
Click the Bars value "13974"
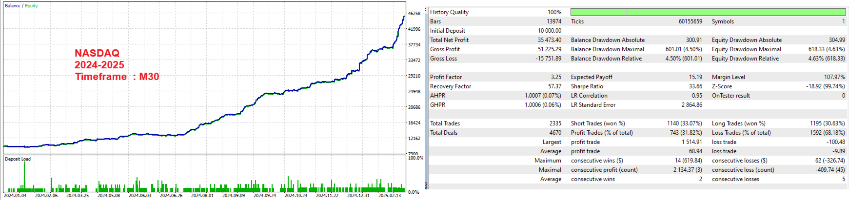554,21
